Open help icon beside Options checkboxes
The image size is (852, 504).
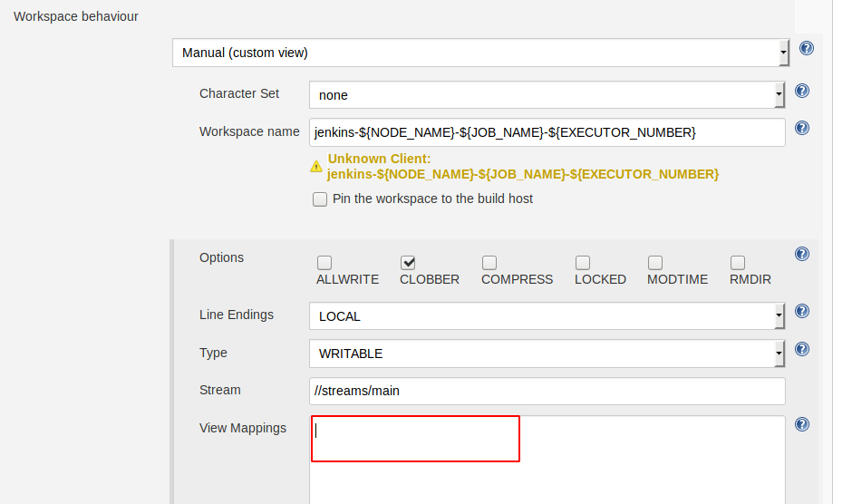(801, 255)
